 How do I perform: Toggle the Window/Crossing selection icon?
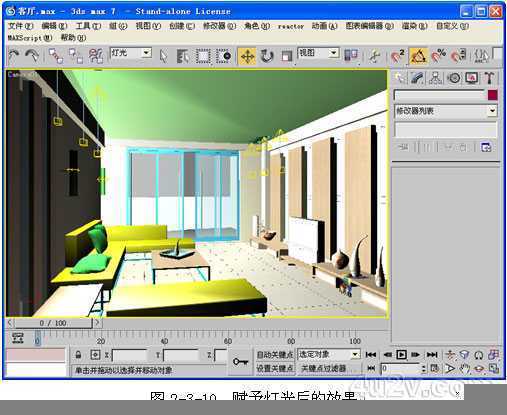[x=223, y=56]
